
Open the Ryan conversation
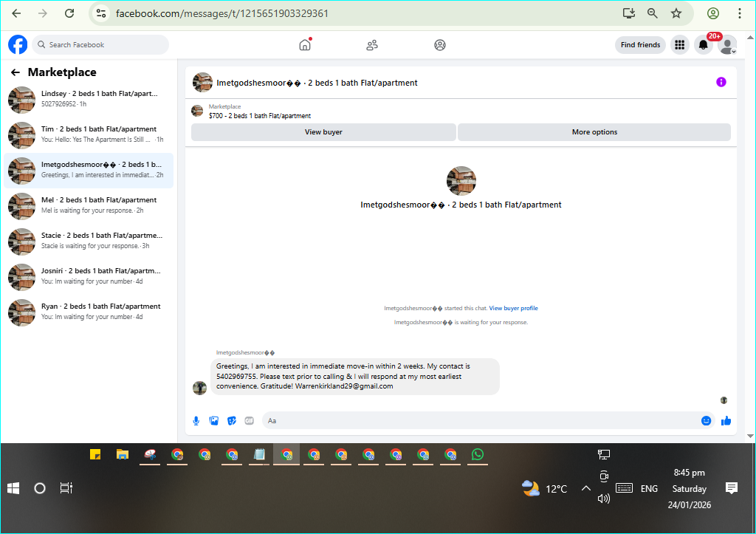tap(89, 312)
